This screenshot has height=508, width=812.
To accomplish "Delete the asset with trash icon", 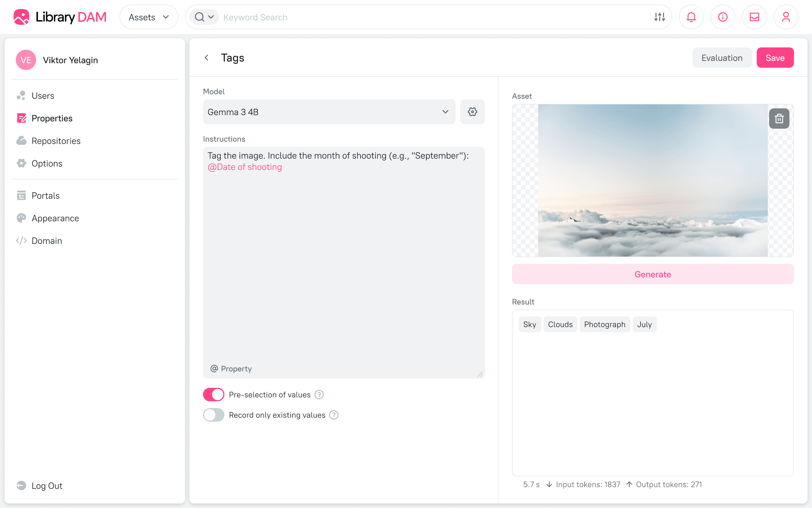I will (x=779, y=119).
